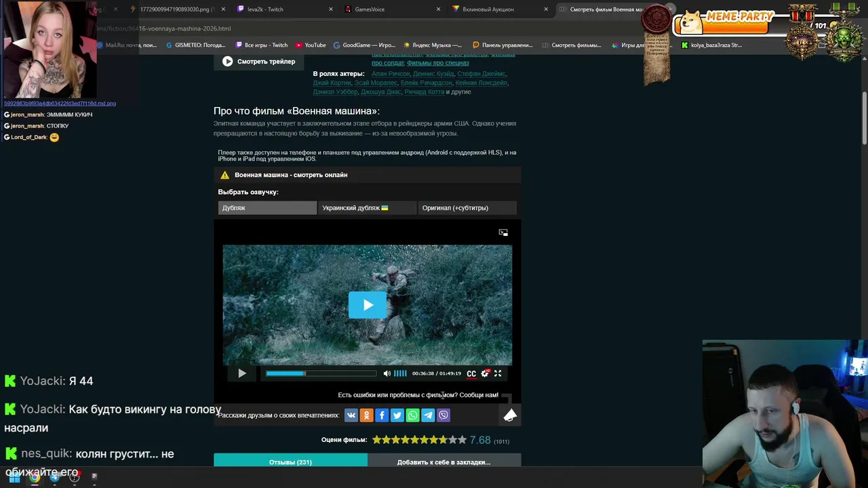Open actor link Стефан Джеймс
The height and width of the screenshot is (488, 868).
pos(481,74)
